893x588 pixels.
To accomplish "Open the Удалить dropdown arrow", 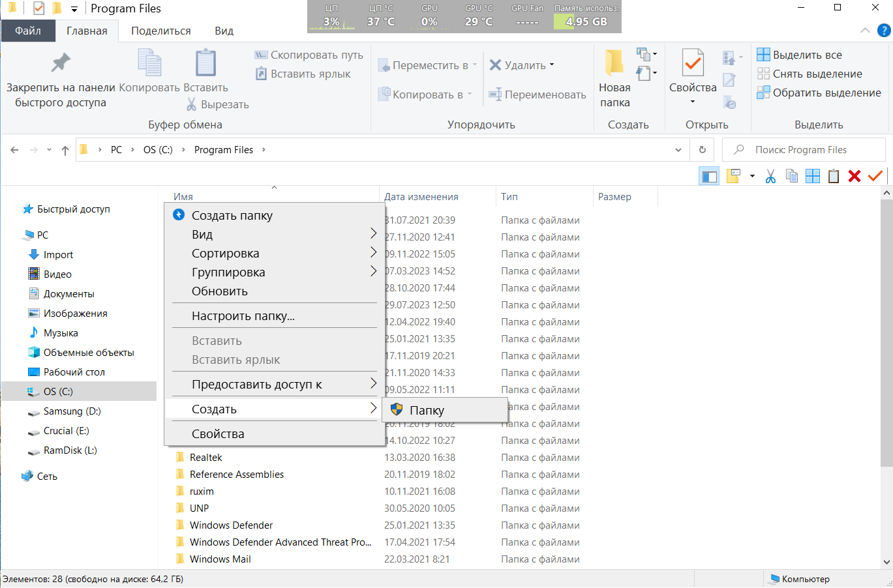I will point(552,65).
